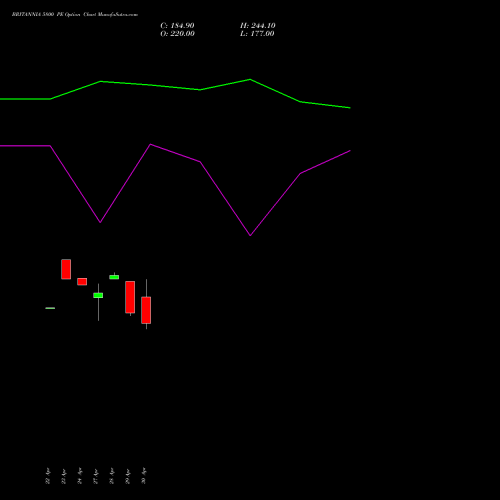Viewport: 500px width, 500px height.
Task: Click the open value O: 220.00
Action: coord(177,34)
